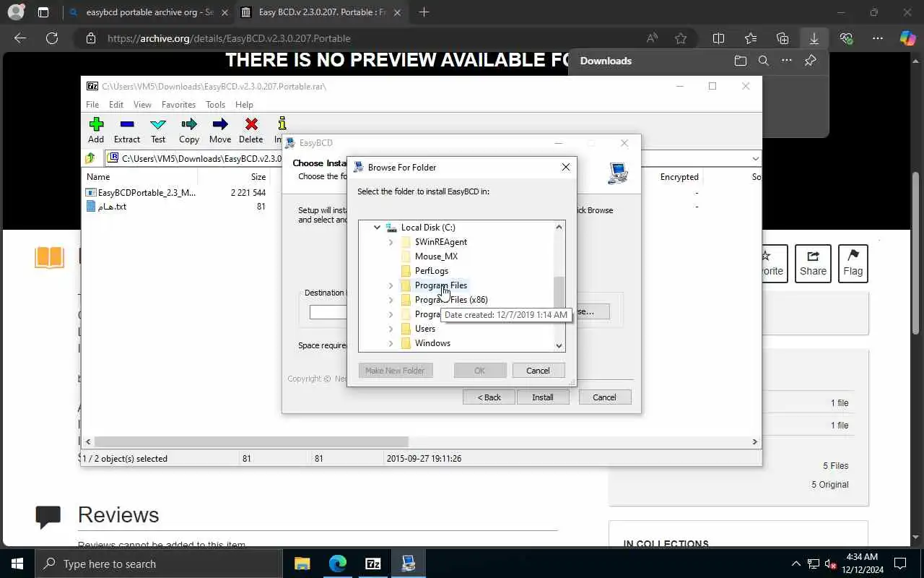Image resolution: width=924 pixels, height=578 pixels.
Task: Open browser Settings and more menu
Action: [x=878, y=38]
